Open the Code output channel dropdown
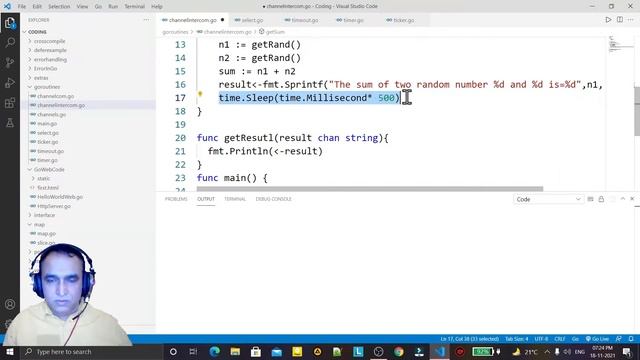Viewport: 640px width, 360px height. (x=548, y=199)
